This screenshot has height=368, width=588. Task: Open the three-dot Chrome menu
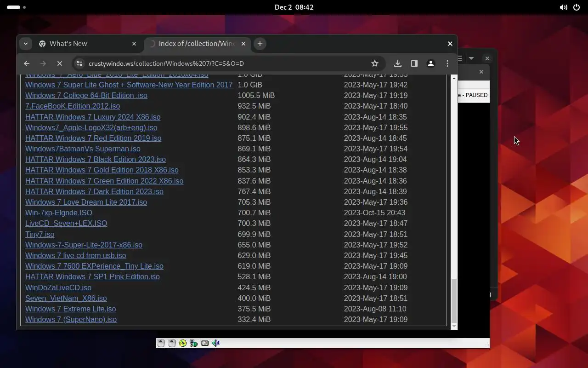[x=447, y=63]
